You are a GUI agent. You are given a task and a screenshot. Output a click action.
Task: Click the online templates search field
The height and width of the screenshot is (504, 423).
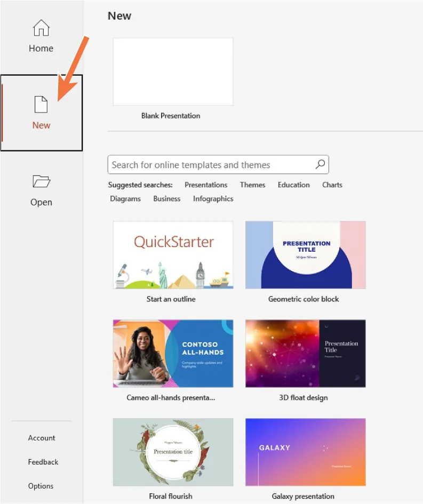pyautogui.click(x=211, y=165)
